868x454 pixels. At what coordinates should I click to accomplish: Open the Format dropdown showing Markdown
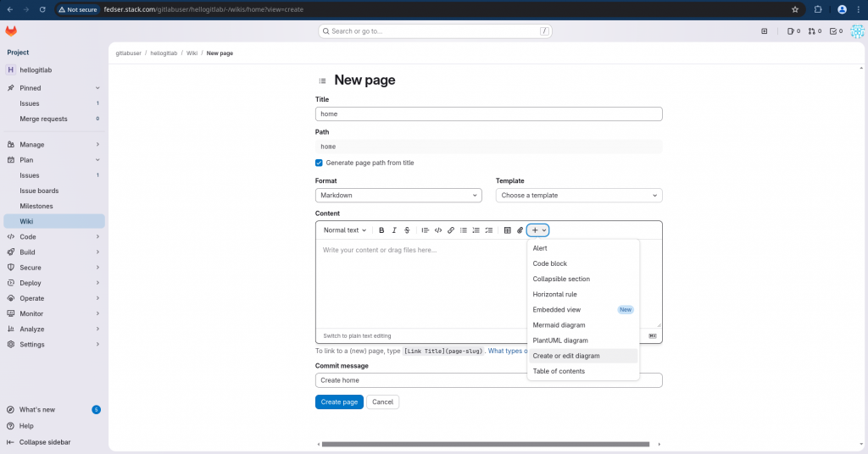398,196
